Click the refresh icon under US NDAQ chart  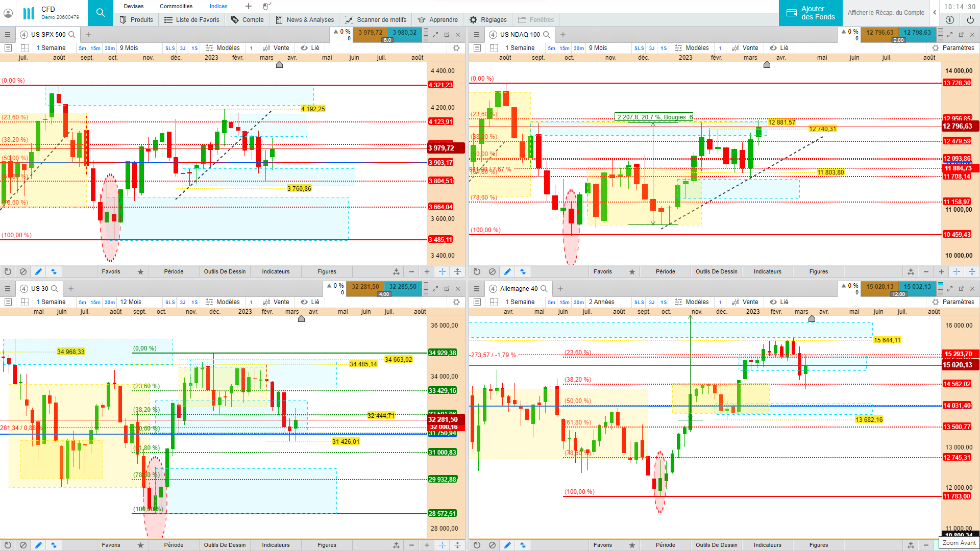pyautogui.click(x=477, y=271)
